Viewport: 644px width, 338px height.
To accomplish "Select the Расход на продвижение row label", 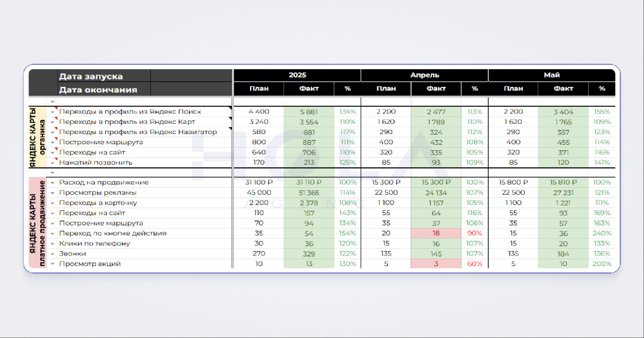I will pyautogui.click(x=104, y=183).
